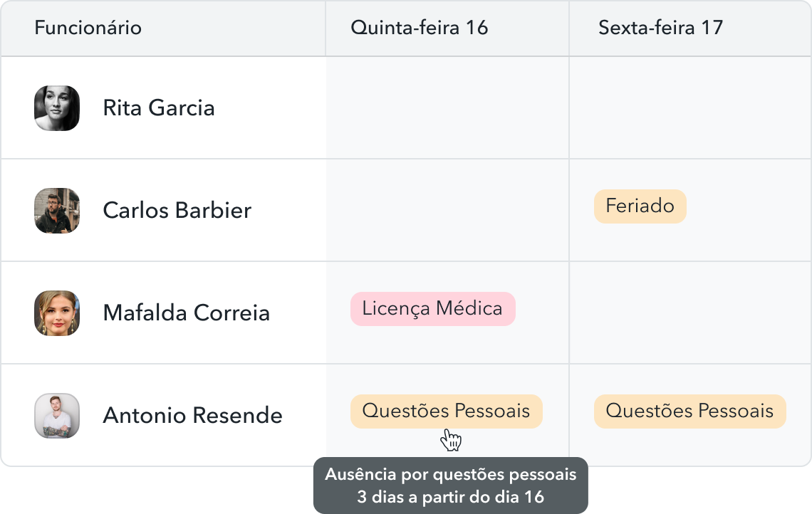Click the Sexta-feira 17 column header

660,28
